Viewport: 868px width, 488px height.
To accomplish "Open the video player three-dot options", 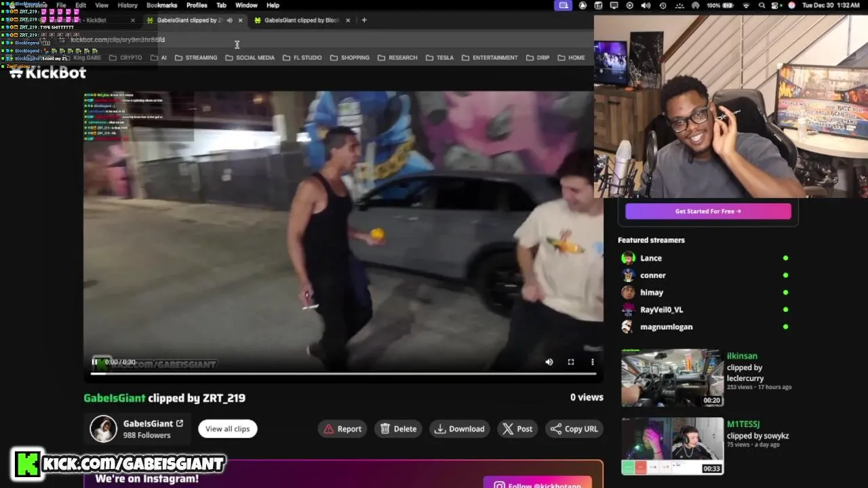I will tap(593, 362).
